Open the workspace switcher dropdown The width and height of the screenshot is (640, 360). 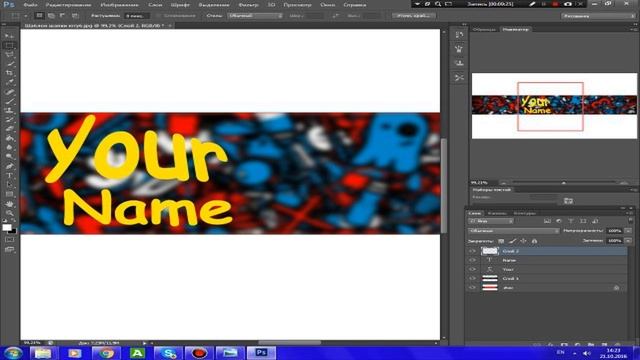(x=598, y=16)
